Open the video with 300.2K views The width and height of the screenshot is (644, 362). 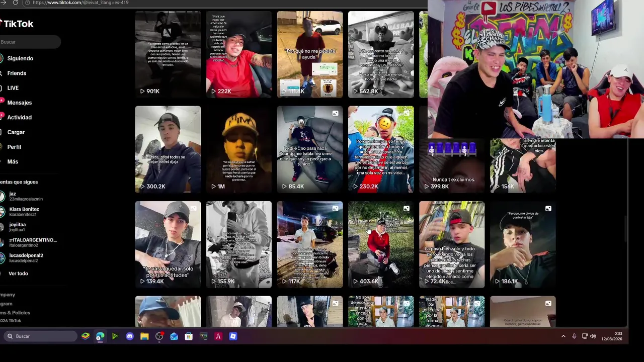point(168,149)
